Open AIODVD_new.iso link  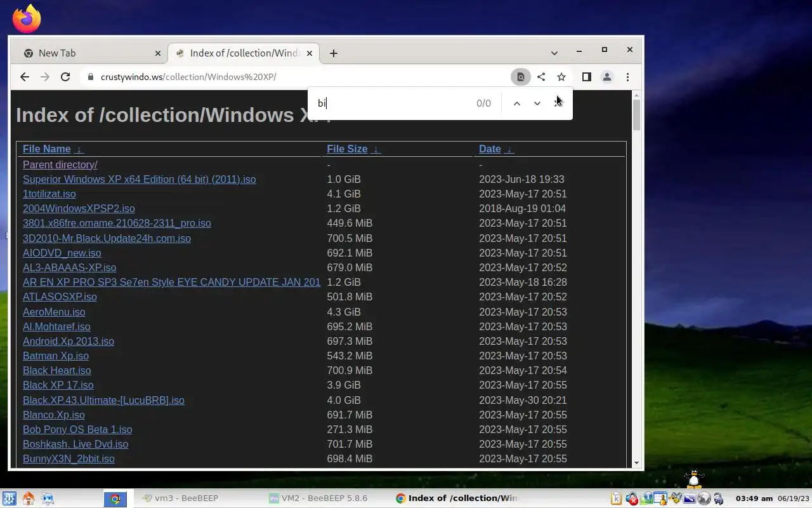coord(62,253)
